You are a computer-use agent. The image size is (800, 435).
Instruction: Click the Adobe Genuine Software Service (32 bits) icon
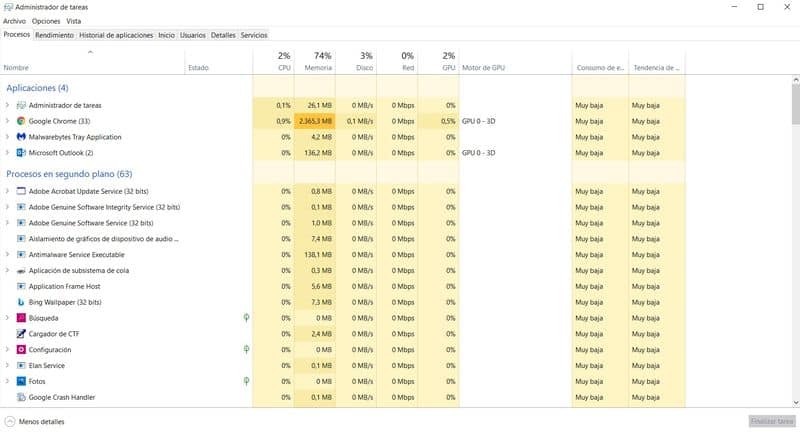(21, 223)
